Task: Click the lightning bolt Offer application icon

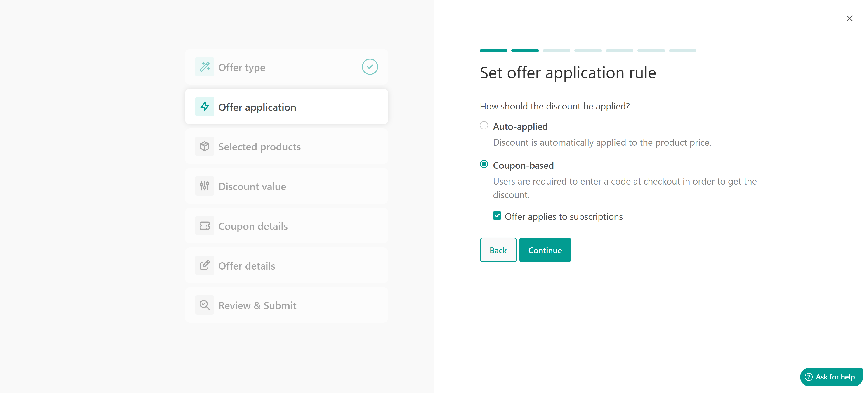Action: pyautogui.click(x=205, y=107)
